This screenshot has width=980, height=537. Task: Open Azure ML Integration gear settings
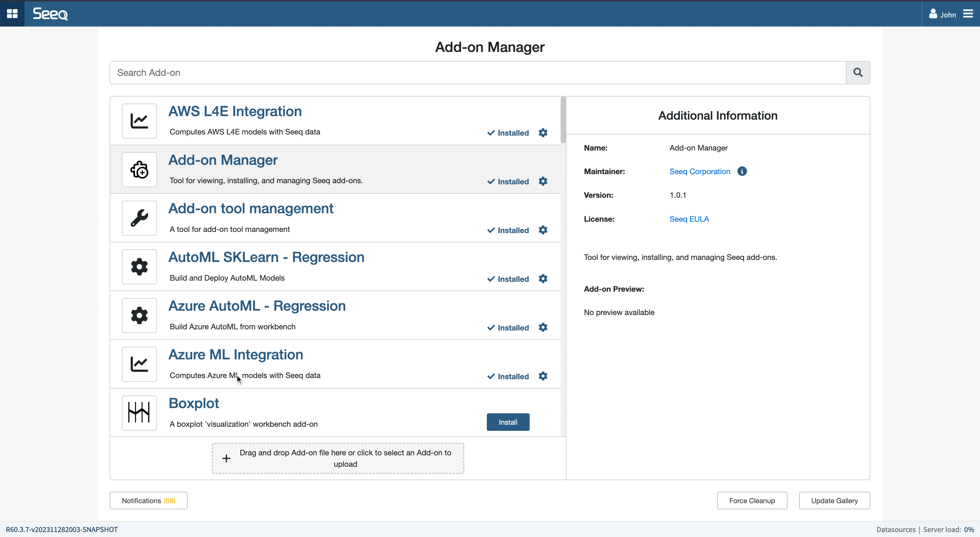pyautogui.click(x=543, y=376)
